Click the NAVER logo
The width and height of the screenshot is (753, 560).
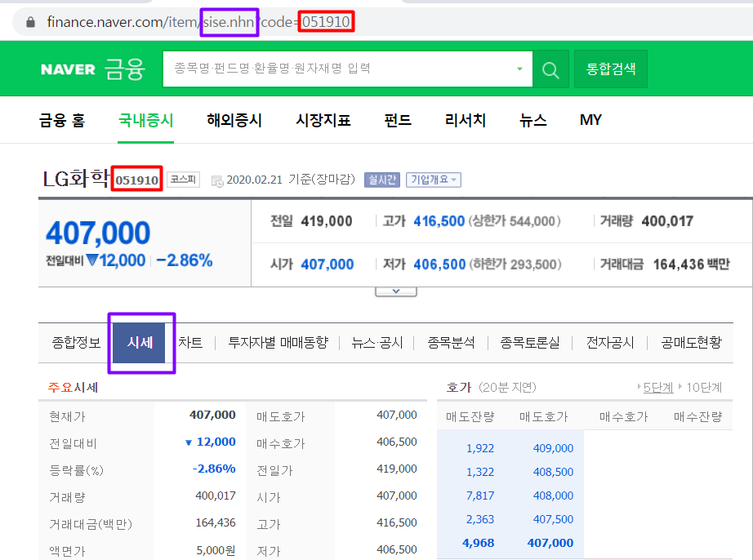tap(68, 69)
